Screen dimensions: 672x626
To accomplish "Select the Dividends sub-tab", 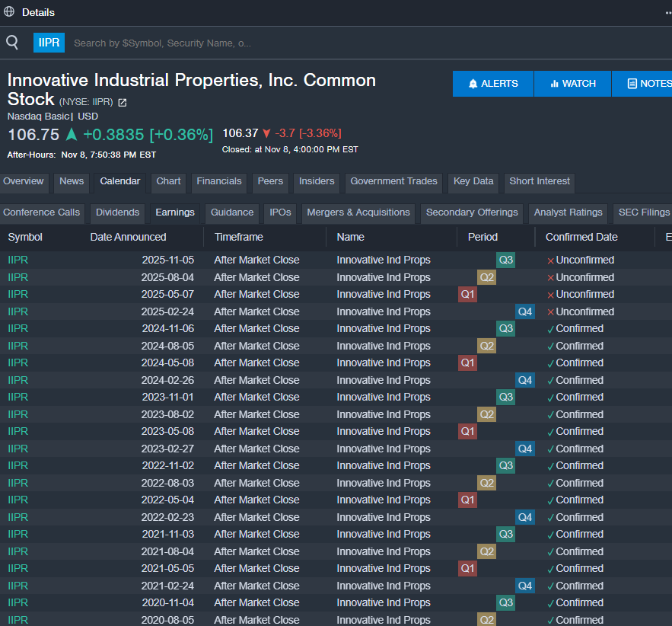I will tap(117, 212).
